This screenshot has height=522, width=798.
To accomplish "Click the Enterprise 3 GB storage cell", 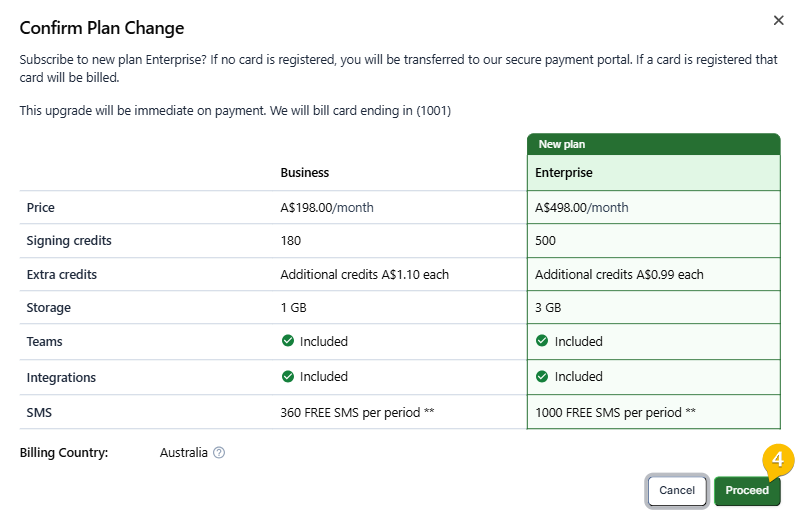I will pos(653,307).
